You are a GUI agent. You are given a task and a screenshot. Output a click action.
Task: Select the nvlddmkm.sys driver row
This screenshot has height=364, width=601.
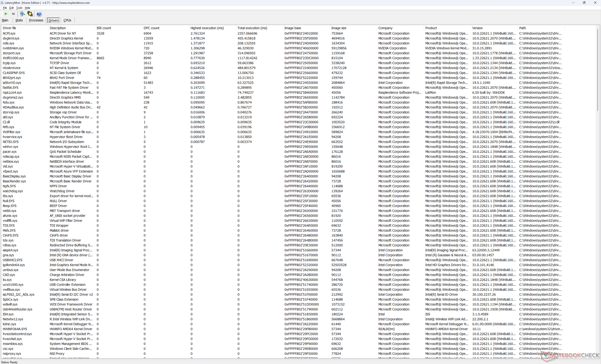[x=13, y=48]
